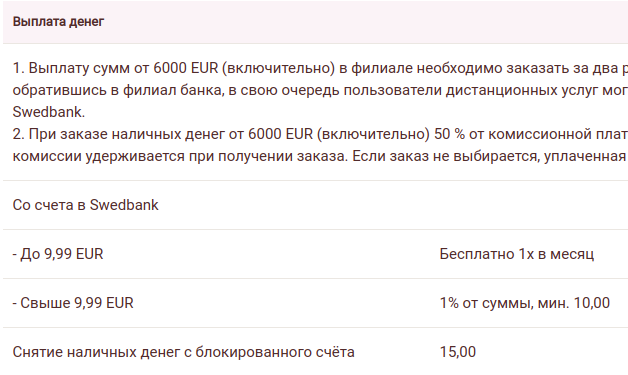Click the "50 %" text in note two
The height and width of the screenshot is (375, 628).
449,134
